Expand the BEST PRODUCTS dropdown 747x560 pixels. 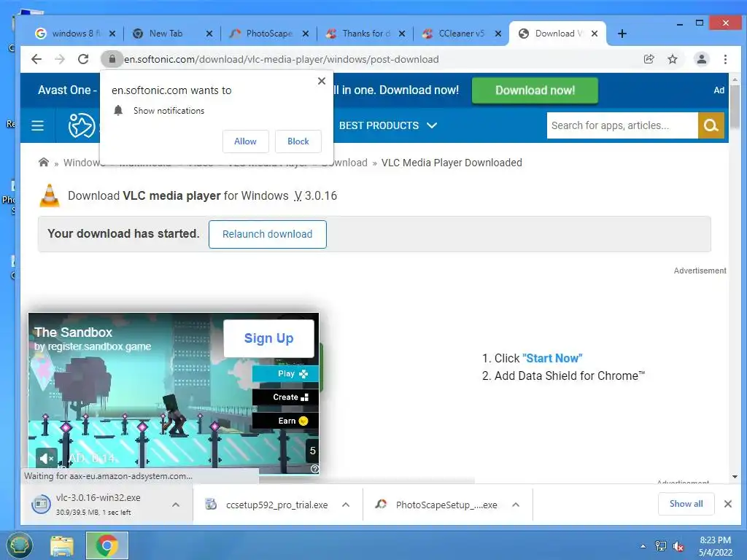[388, 125]
